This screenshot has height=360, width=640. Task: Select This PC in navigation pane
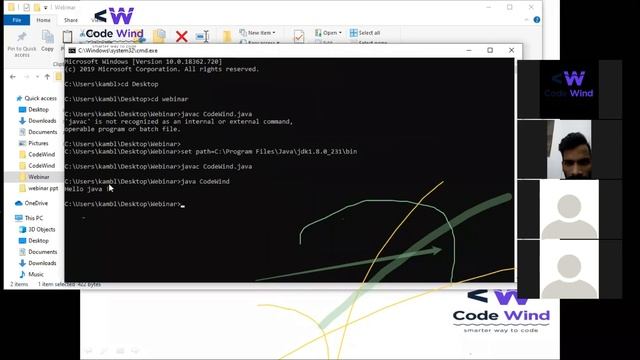point(29,218)
